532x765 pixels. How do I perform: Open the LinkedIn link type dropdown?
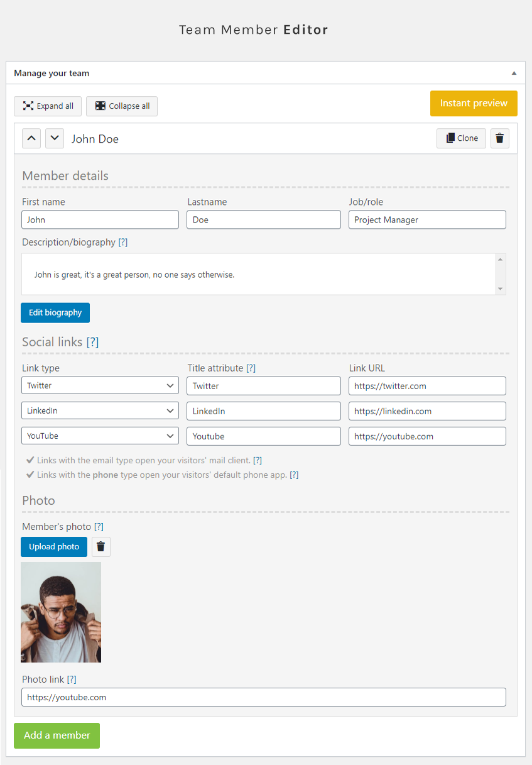point(100,410)
